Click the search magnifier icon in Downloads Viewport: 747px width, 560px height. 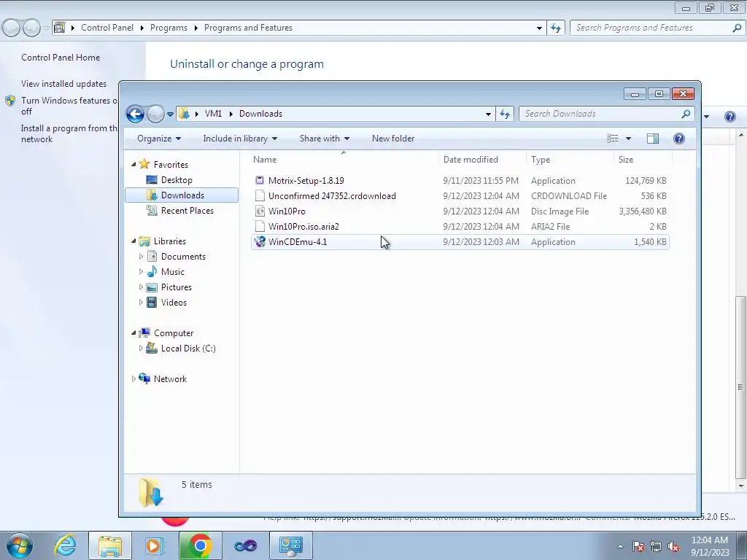(686, 114)
